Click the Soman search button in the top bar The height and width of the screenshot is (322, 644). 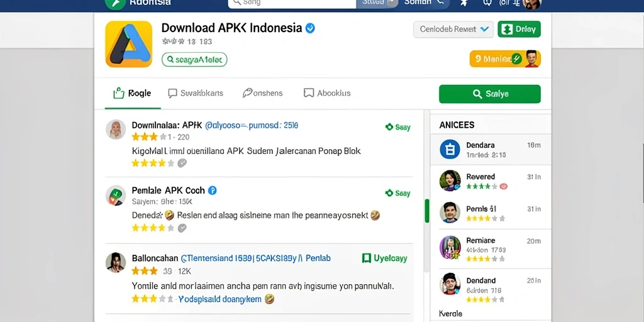point(424,3)
